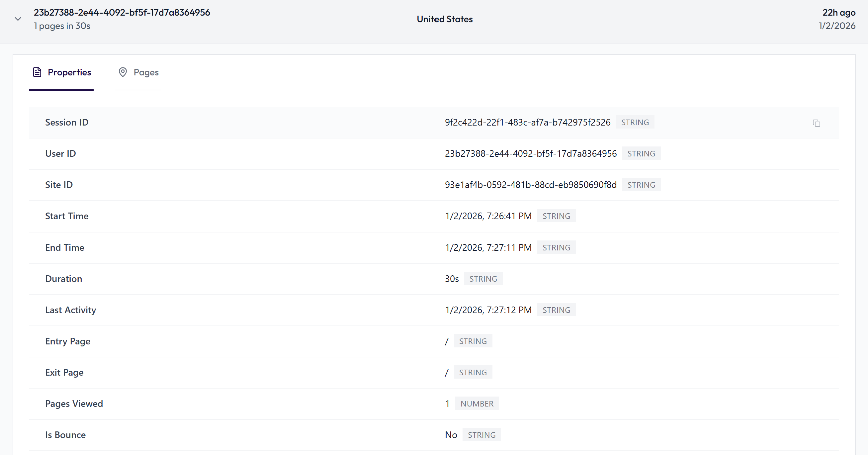Screen dimensions: 868x455
Task: Click the United States header label
Action: point(445,19)
